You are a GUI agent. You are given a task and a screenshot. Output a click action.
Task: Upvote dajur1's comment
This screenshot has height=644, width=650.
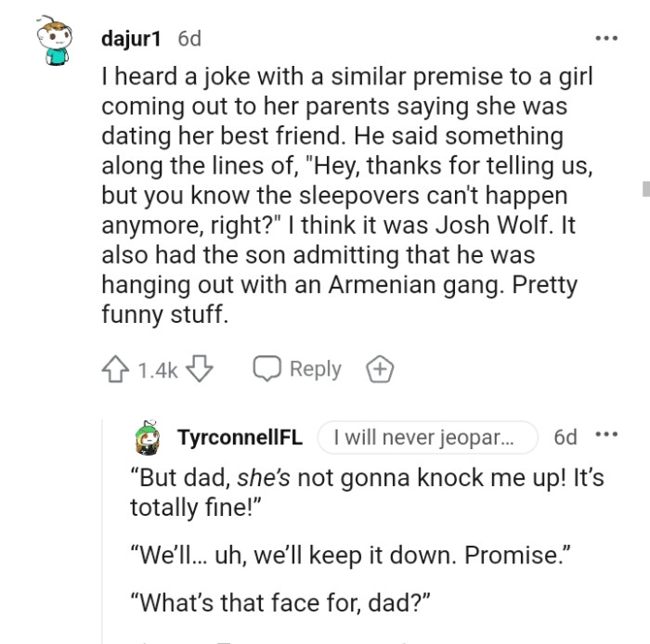(117, 370)
